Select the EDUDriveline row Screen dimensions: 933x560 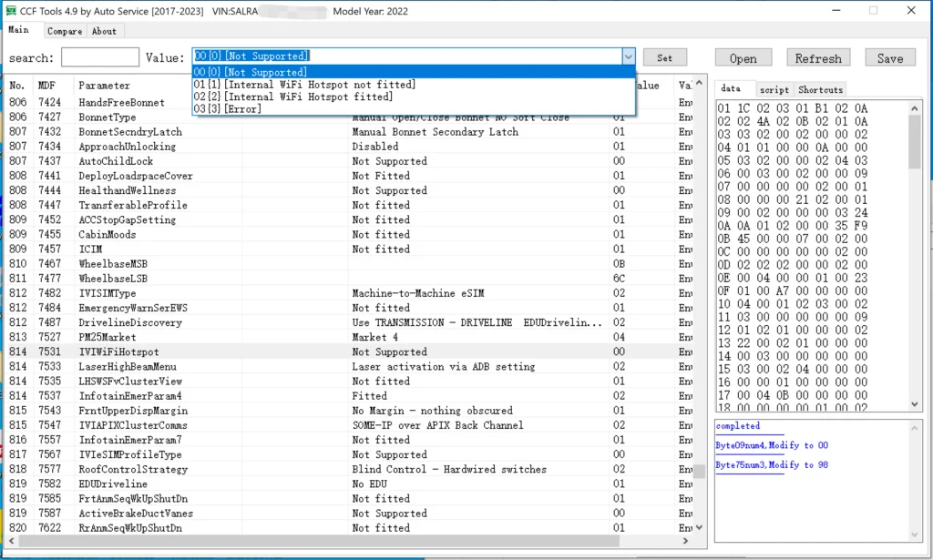(350, 484)
